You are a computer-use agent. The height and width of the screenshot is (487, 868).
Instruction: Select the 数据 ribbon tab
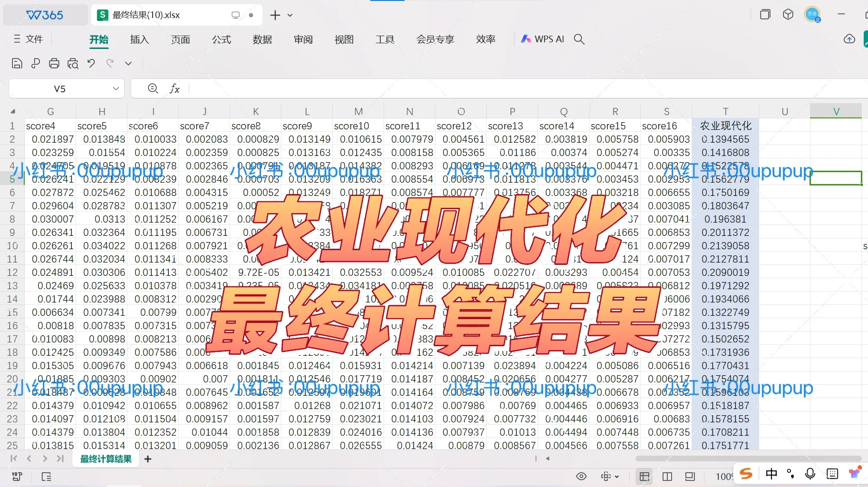[x=262, y=39]
